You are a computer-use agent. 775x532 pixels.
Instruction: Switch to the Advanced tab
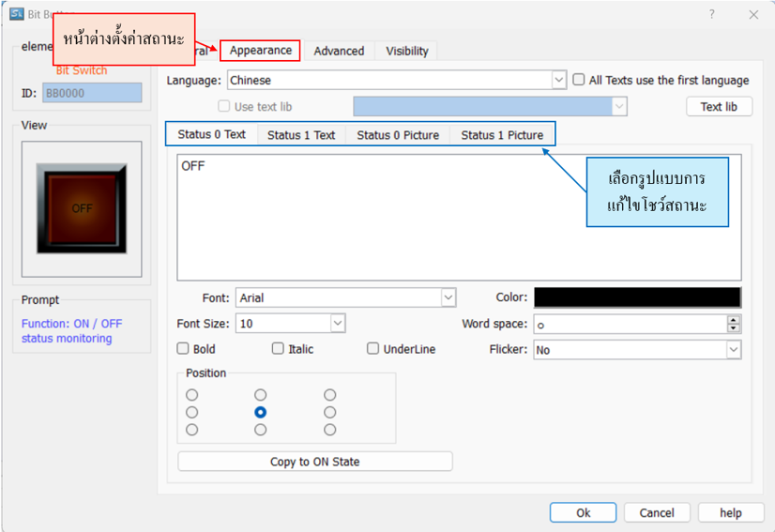(339, 51)
